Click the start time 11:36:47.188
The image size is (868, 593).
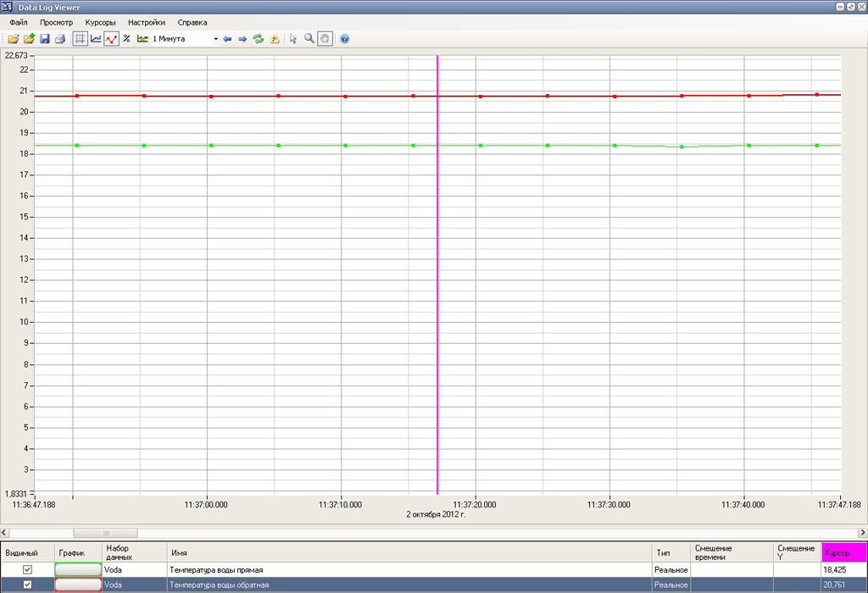tap(34, 505)
